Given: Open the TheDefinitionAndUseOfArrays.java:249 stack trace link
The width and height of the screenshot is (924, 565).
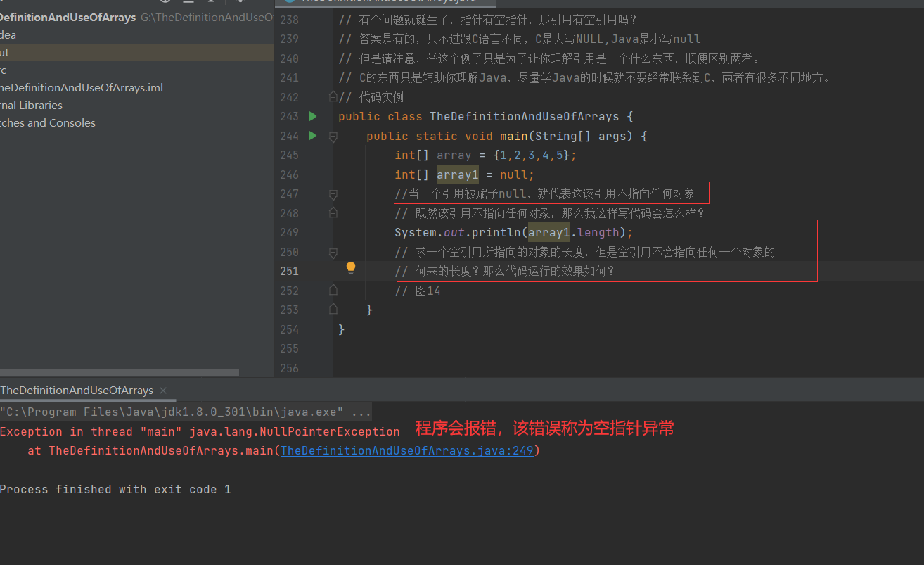Looking at the screenshot, I should pyautogui.click(x=407, y=450).
